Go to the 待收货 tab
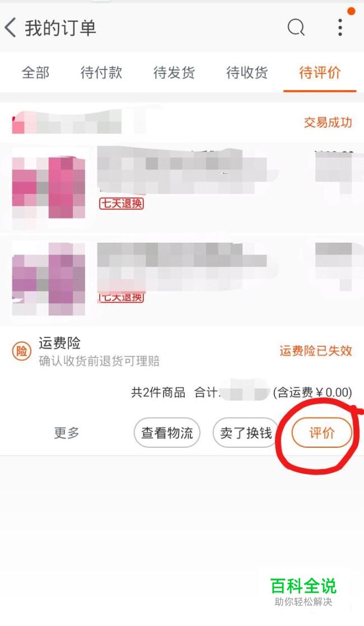 click(247, 73)
